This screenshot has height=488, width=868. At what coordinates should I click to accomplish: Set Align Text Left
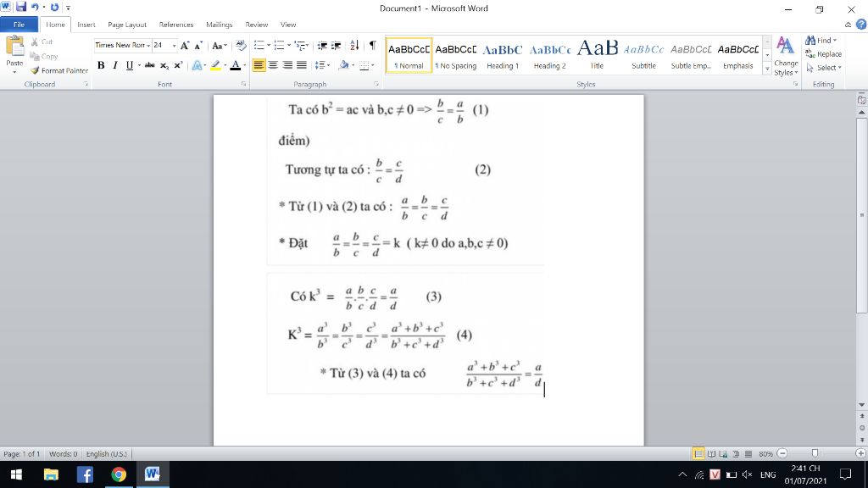[259, 65]
